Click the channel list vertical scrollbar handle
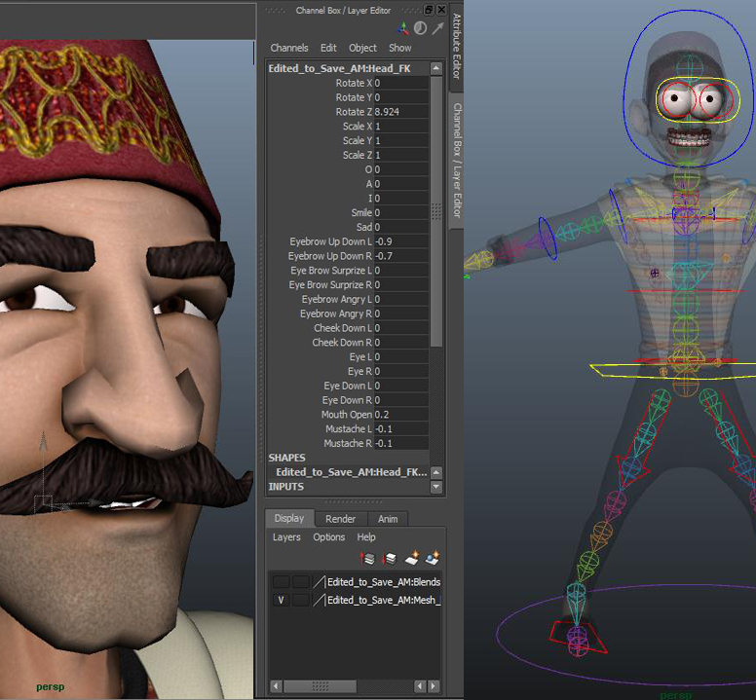Image resolution: width=756 pixels, height=700 pixels. point(435,211)
